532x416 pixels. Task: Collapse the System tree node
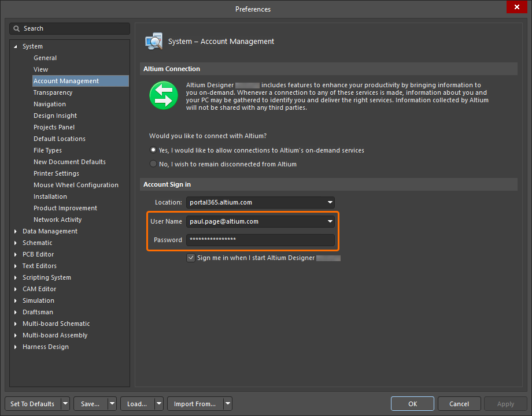(x=15, y=46)
